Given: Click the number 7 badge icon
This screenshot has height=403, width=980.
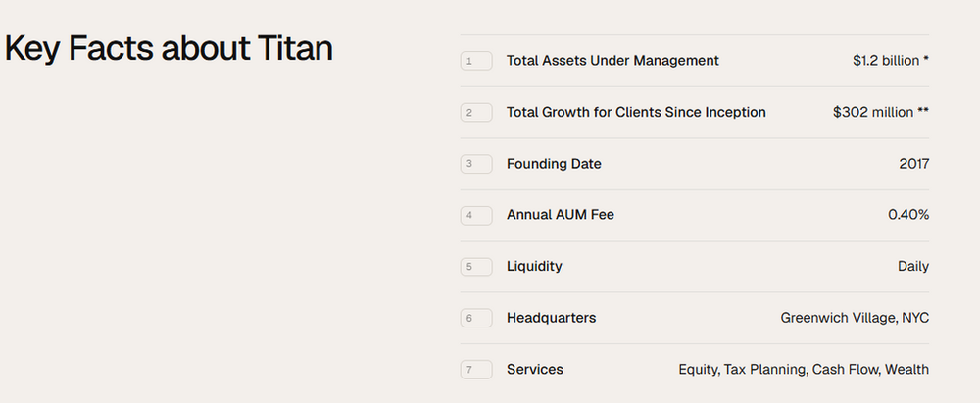Looking at the screenshot, I should [476, 370].
